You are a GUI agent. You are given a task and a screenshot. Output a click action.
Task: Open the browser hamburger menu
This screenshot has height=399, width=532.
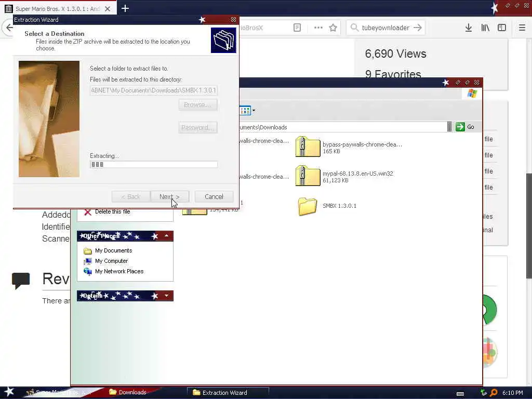pos(522,28)
